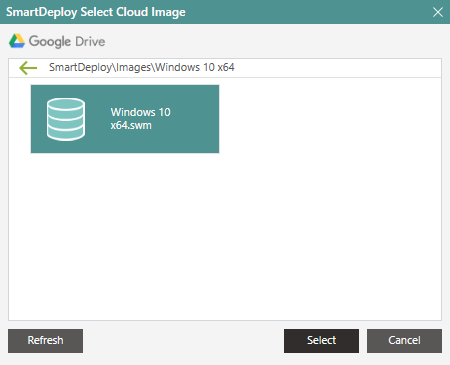Image resolution: width=450 pixels, height=365 pixels.
Task: Click empty title bar area left of close
Action: point(307,12)
